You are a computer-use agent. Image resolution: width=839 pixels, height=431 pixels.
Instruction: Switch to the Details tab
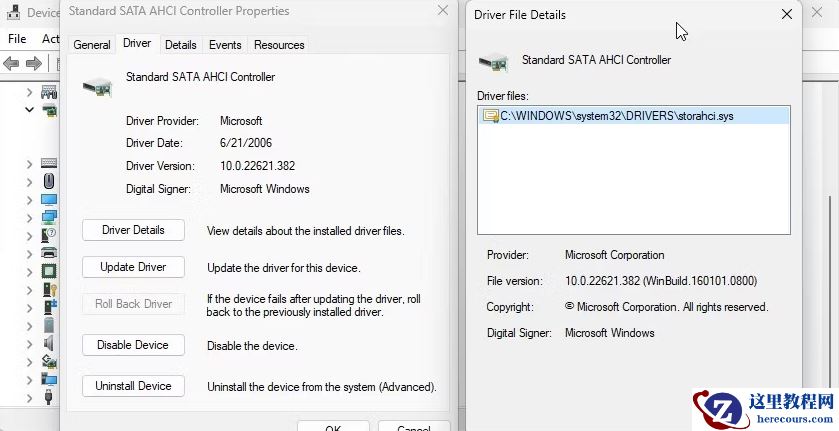point(180,45)
